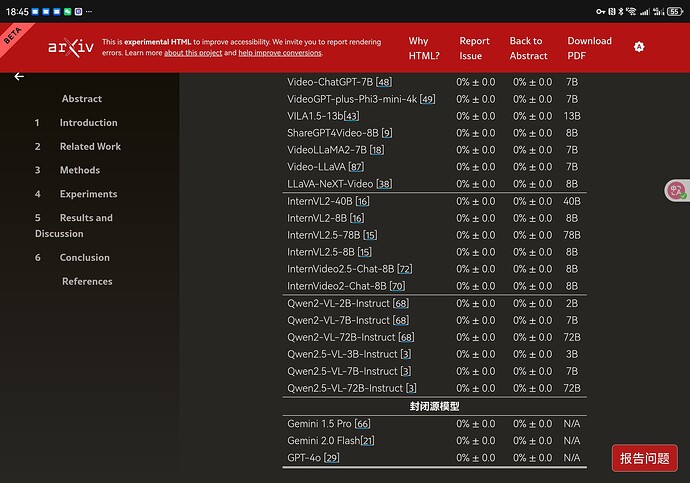The height and width of the screenshot is (483, 690).
Task: Jump to Abstract in contents
Action: (x=82, y=99)
